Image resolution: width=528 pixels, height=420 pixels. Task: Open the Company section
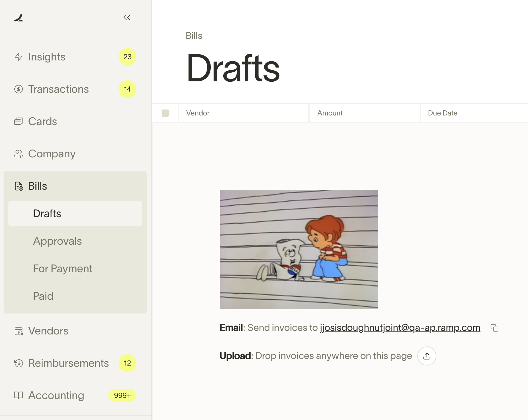coord(75,154)
